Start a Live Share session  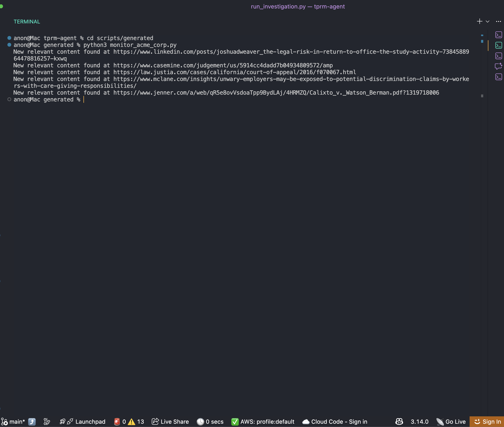coord(170,422)
